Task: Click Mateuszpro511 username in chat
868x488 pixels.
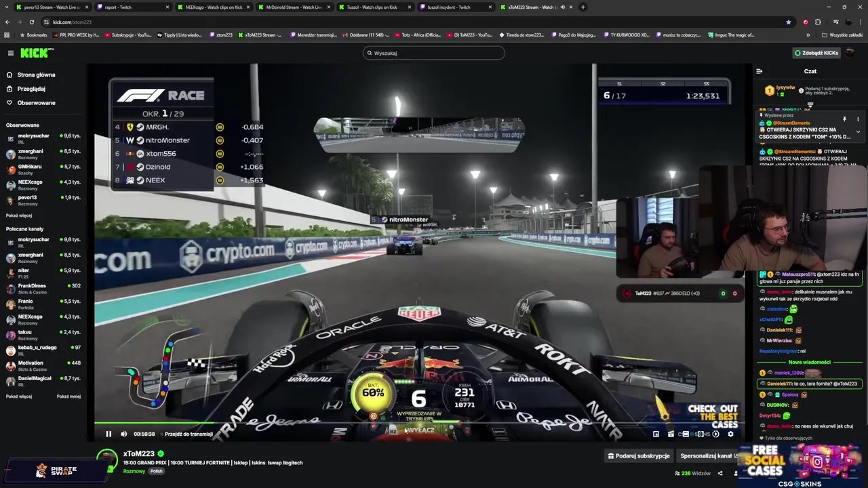Action: coord(797,274)
